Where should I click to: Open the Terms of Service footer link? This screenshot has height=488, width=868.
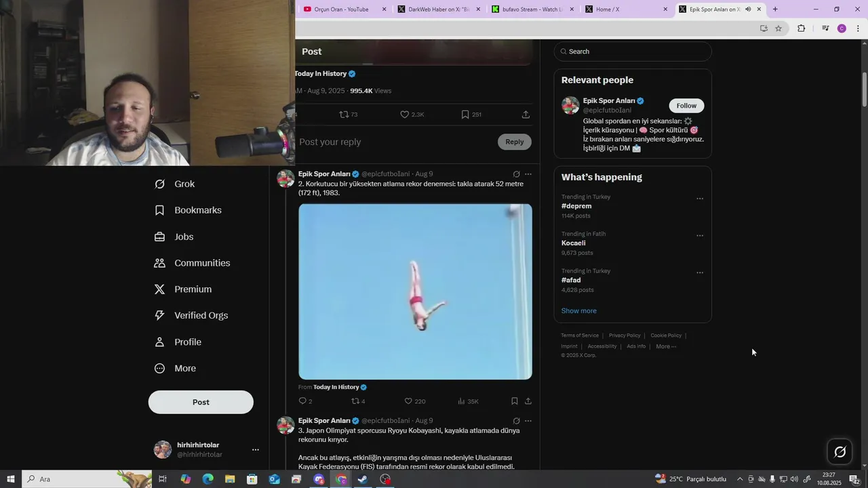click(580, 335)
